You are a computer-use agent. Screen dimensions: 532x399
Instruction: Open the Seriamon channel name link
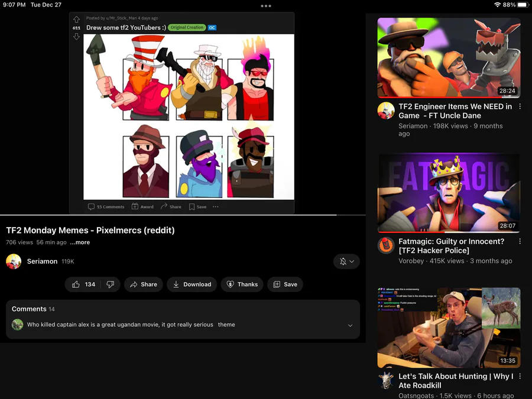pyautogui.click(x=42, y=261)
